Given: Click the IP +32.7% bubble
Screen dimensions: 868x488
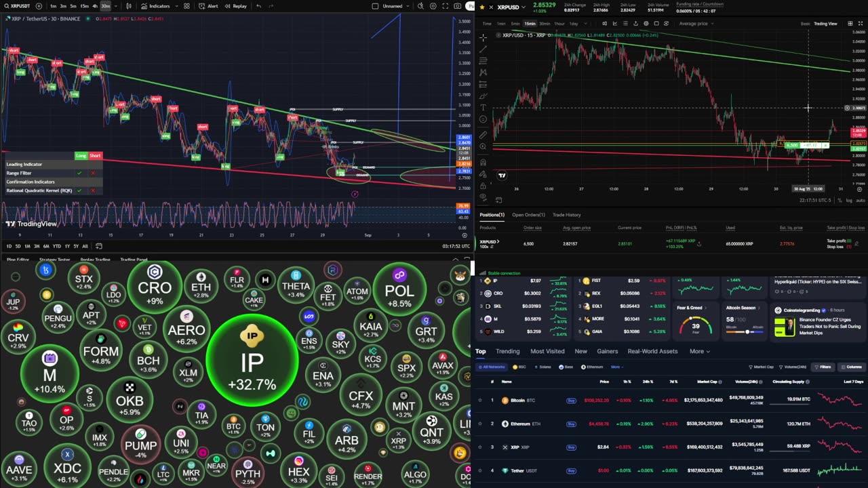Looking at the screenshot, I should tap(252, 359).
